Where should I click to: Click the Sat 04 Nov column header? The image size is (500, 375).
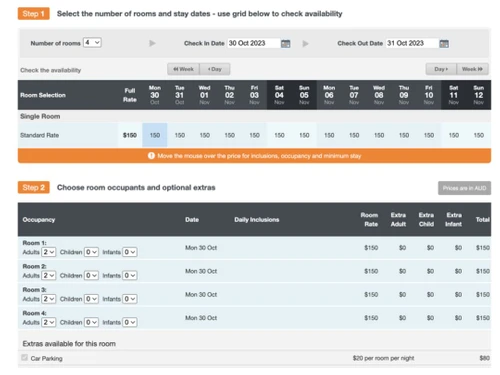pyautogui.click(x=279, y=95)
